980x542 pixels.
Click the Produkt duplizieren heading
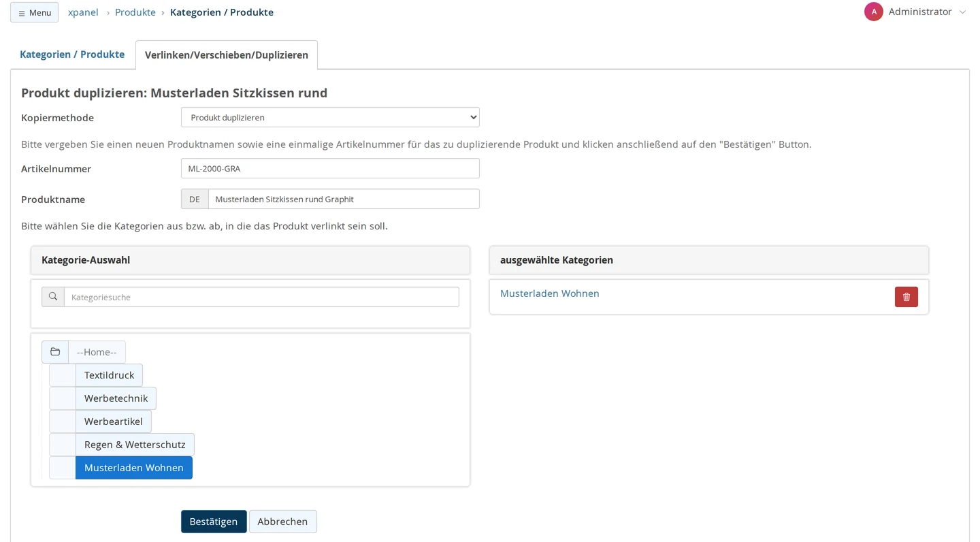click(174, 93)
